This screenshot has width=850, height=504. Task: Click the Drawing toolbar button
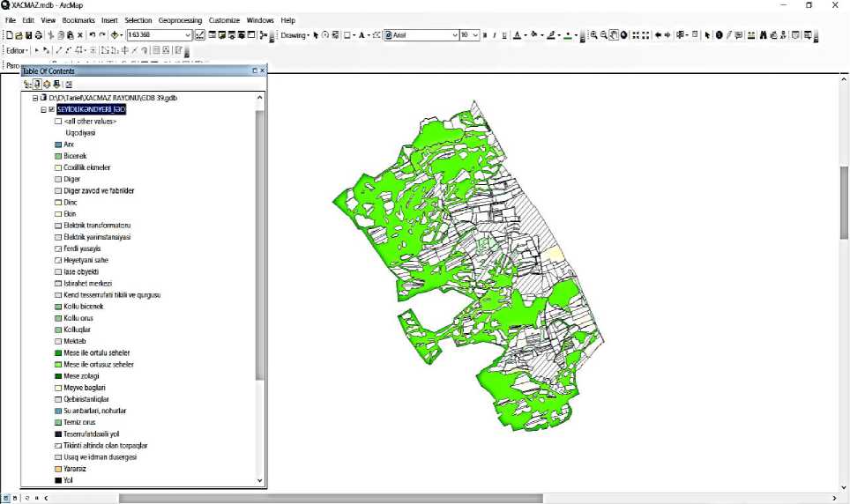pyautogui.click(x=294, y=35)
